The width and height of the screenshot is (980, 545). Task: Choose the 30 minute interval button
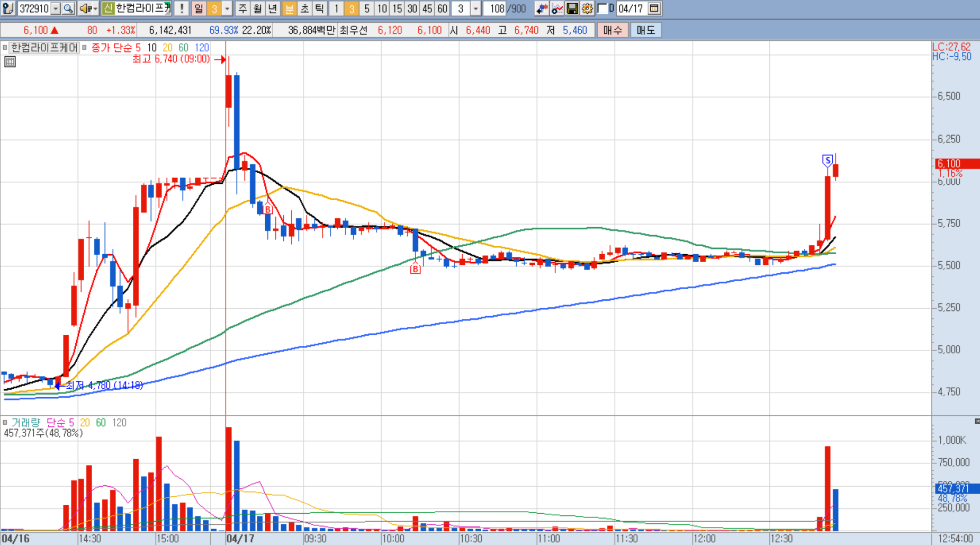click(412, 8)
